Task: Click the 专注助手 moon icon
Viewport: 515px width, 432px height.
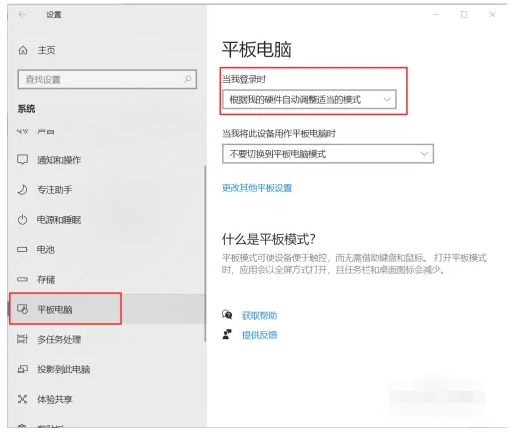Action: coord(22,190)
